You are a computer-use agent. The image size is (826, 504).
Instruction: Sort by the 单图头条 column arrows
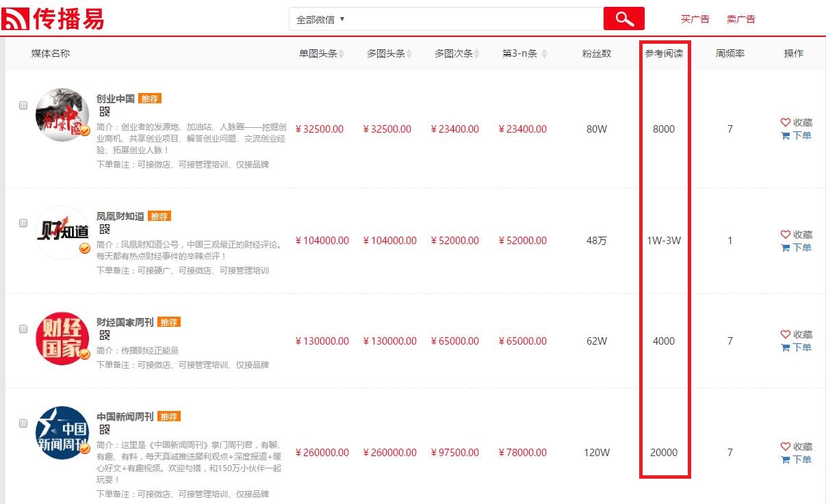[x=341, y=54]
